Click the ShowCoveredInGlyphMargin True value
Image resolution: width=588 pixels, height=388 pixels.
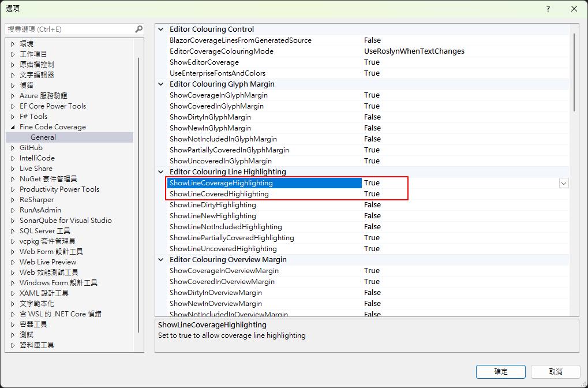(372, 106)
